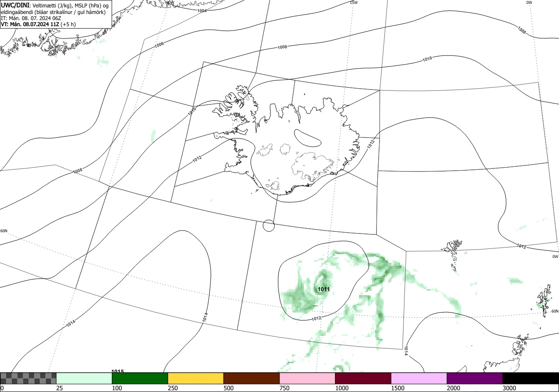This screenshot has height=392, width=559.
Task: Click the "15W" longitude label
Action: pos(353,3)
